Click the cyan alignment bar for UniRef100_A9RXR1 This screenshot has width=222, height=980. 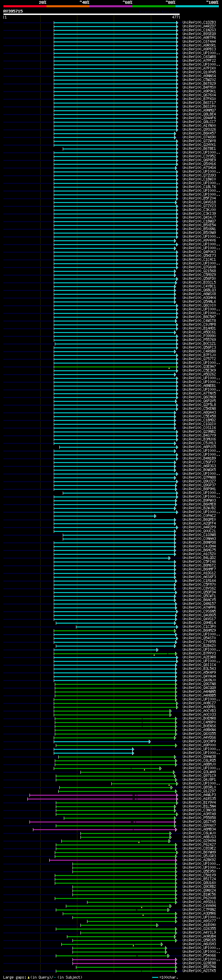coord(116,45)
